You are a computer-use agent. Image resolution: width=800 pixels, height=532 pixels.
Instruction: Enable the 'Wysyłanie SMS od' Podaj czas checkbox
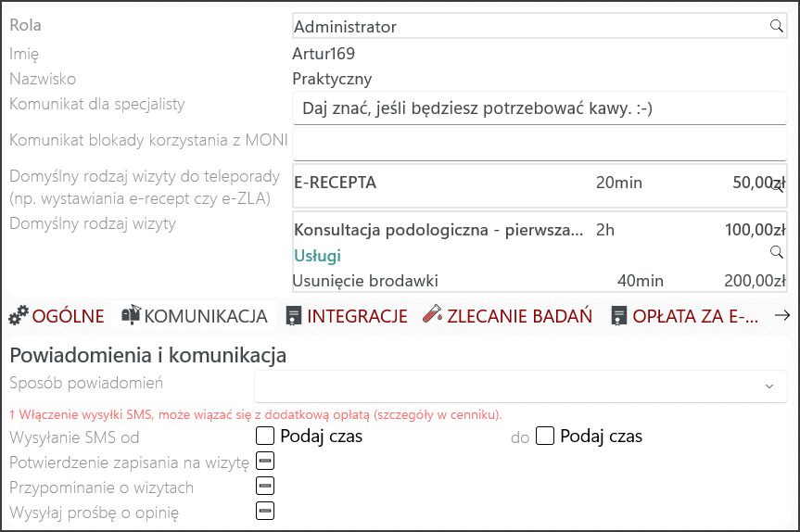point(265,437)
